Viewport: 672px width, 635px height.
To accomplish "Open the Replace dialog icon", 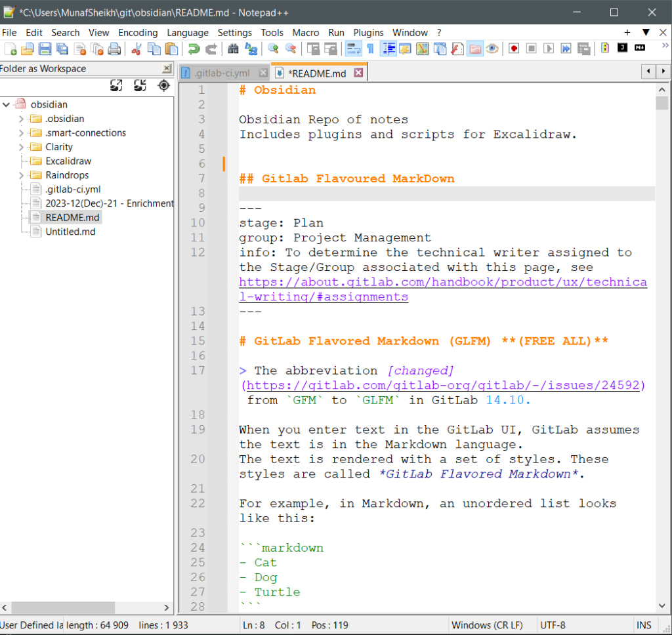I will pos(251,49).
